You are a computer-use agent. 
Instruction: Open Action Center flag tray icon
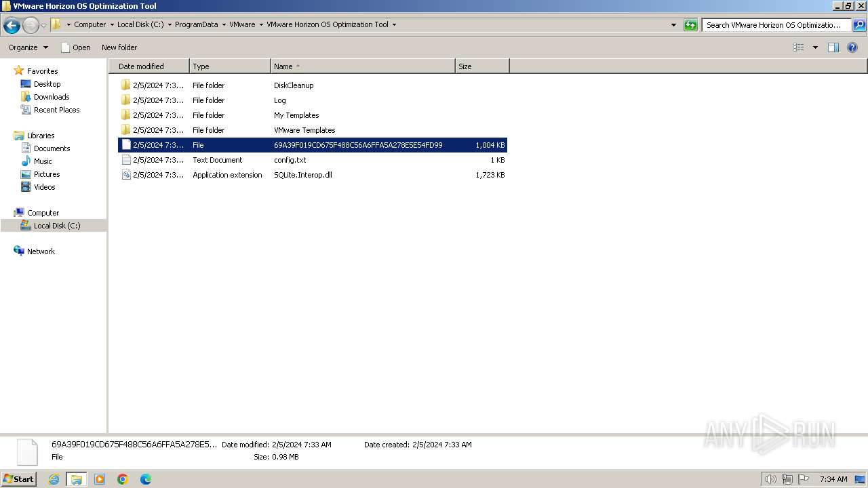pos(804,479)
